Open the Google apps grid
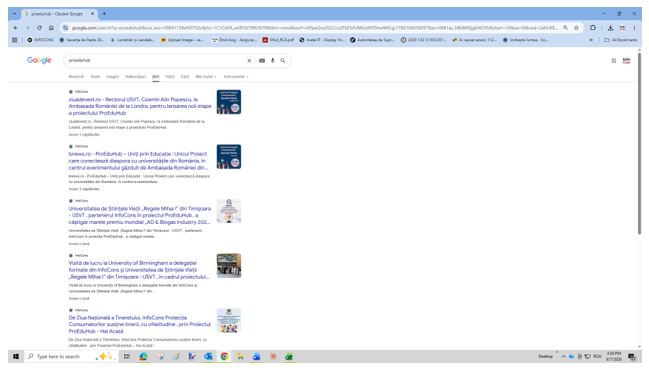Screen dimensions: 649x370 pyautogui.click(x=613, y=60)
